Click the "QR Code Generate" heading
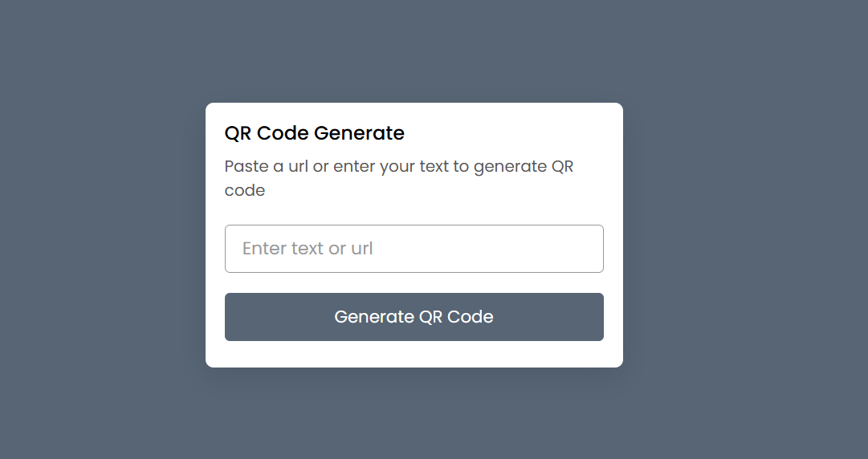868x459 pixels. tap(315, 133)
